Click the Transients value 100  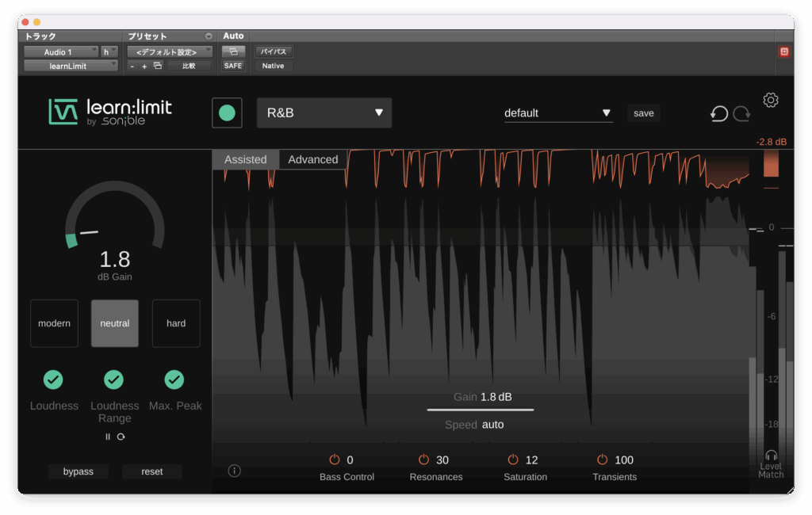point(623,460)
